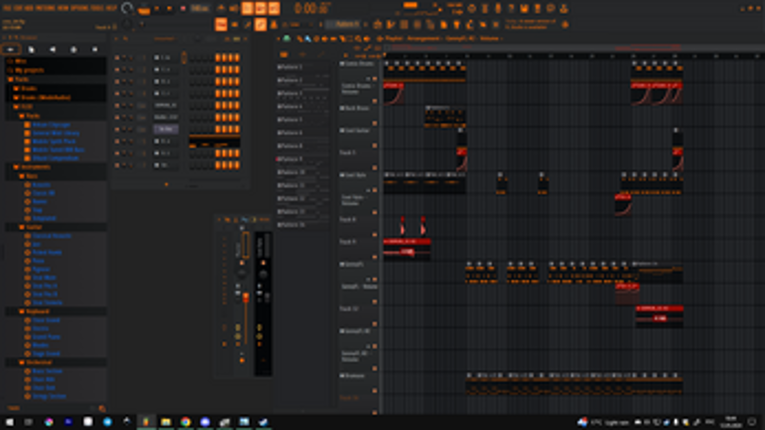Mute the Track 5 playlist track
The height and width of the screenshot is (430, 765).
[375, 168]
